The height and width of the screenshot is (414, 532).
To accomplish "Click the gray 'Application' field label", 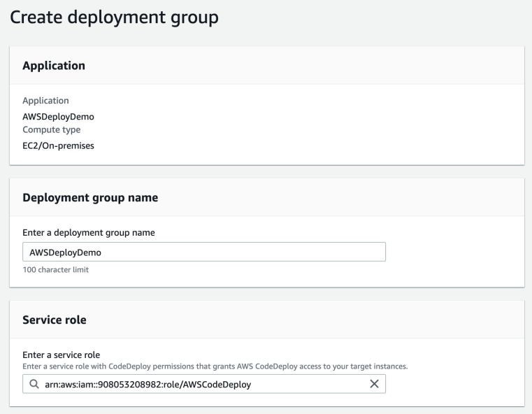I will pyautogui.click(x=46, y=101).
